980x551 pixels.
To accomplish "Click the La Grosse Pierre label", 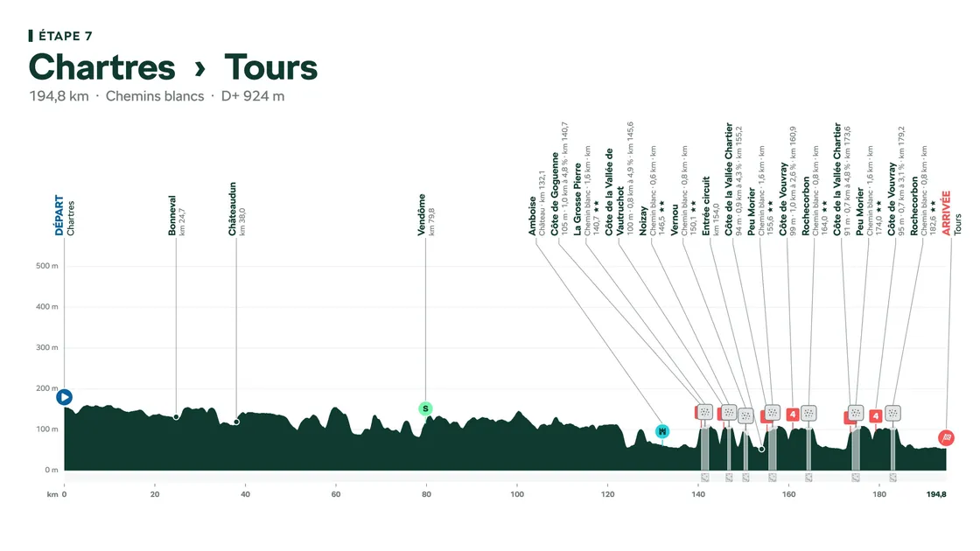I will point(587,191).
